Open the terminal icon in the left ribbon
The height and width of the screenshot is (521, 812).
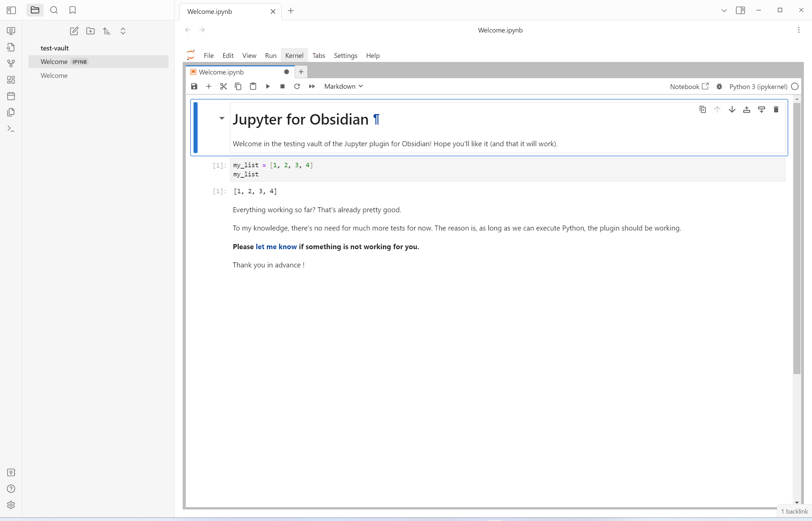click(11, 129)
